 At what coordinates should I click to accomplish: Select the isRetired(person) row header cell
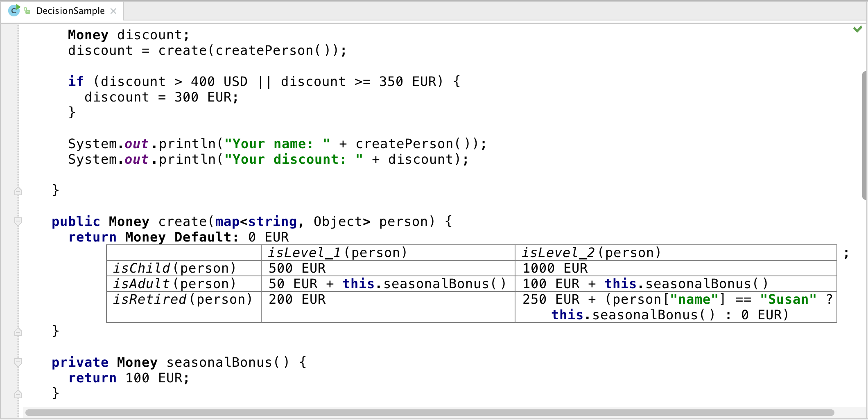pyautogui.click(x=183, y=299)
